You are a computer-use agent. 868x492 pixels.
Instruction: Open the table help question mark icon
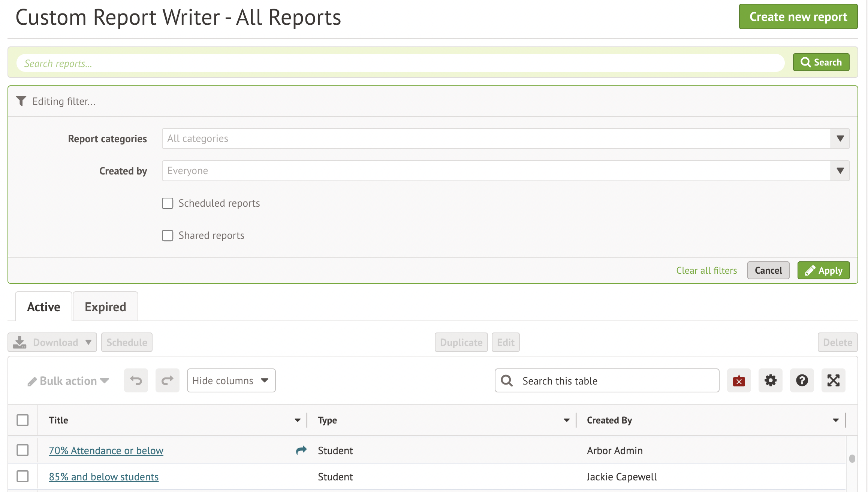[x=802, y=380]
